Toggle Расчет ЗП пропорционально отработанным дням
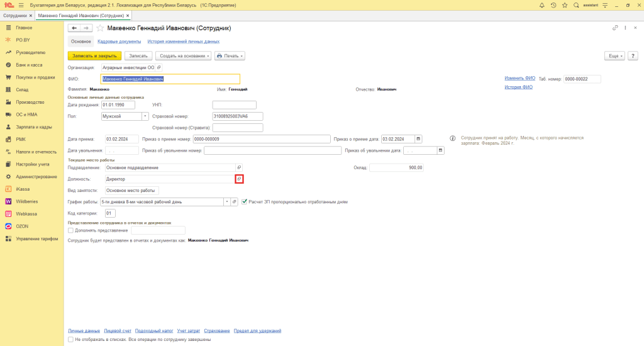Viewport: 644px width, 346px height. [245, 202]
